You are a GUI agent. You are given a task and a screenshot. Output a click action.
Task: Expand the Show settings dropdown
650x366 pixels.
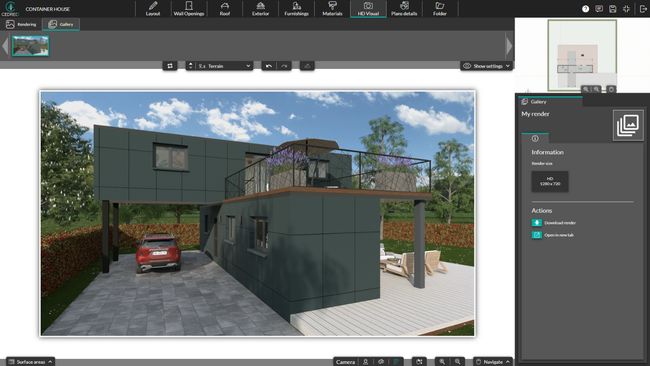pos(486,66)
